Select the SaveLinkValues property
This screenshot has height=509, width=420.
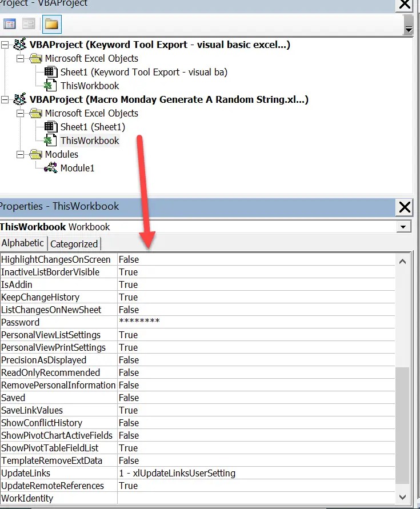32,410
